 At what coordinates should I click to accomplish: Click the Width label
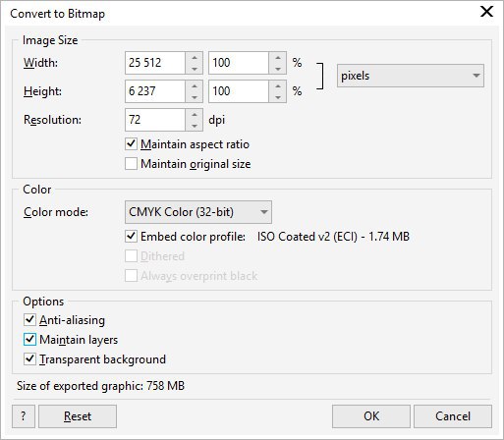pyautogui.click(x=40, y=63)
